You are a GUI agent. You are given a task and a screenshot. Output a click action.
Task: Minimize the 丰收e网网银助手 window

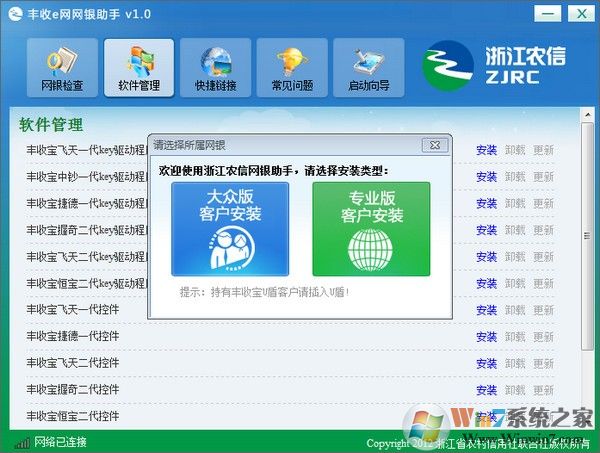point(548,14)
